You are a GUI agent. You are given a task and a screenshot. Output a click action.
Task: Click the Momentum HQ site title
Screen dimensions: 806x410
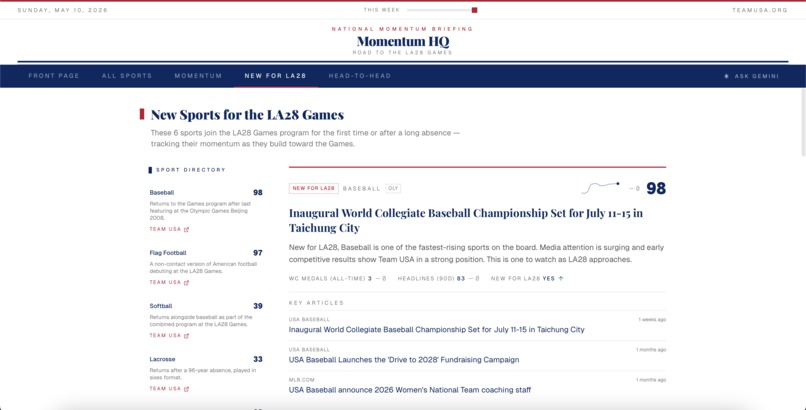pos(402,41)
